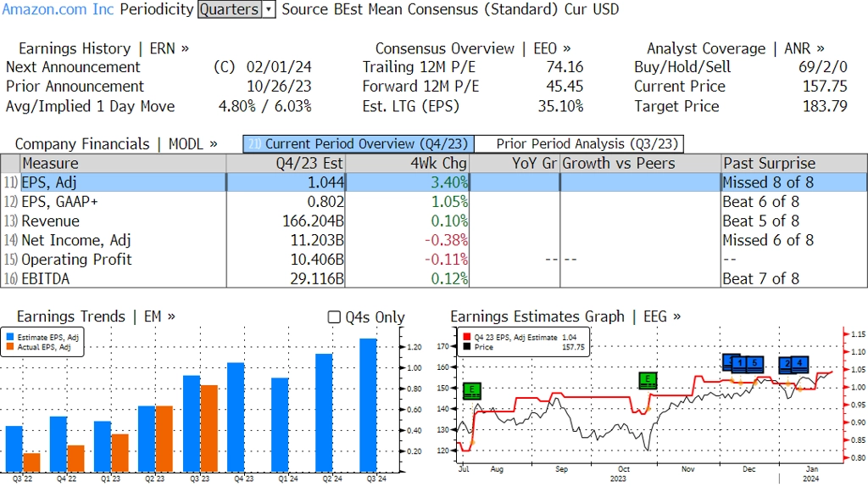Open Earnings Trends EM link
Screen dimensions: 868x487
pyautogui.click(x=97, y=316)
